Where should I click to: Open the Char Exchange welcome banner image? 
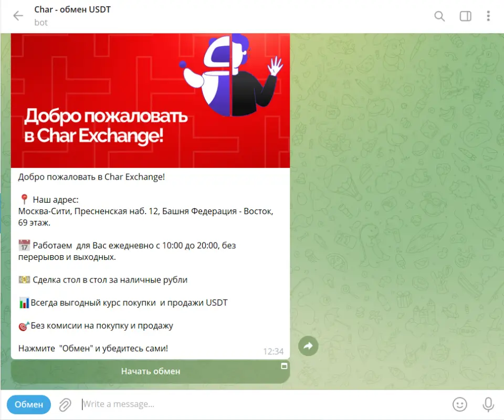pyautogui.click(x=151, y=100)
